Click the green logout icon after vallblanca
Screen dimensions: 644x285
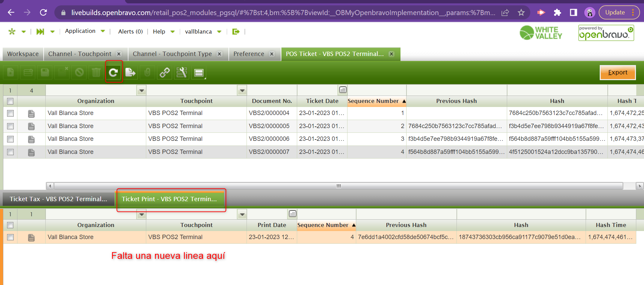[x=236, y=32]
